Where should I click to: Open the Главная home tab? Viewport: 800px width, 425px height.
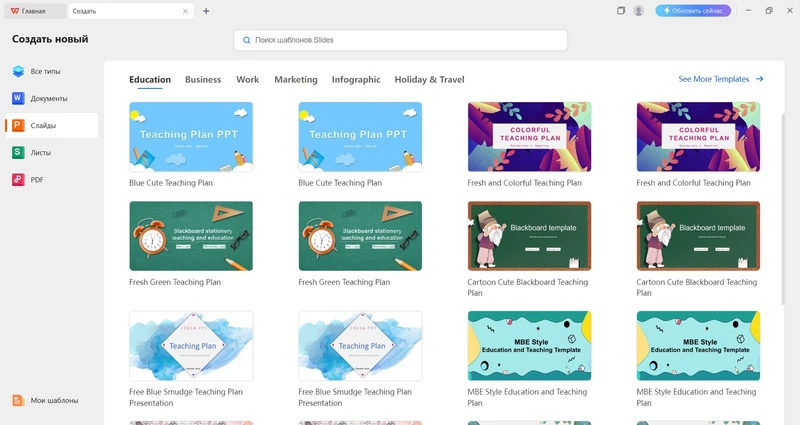35,11
